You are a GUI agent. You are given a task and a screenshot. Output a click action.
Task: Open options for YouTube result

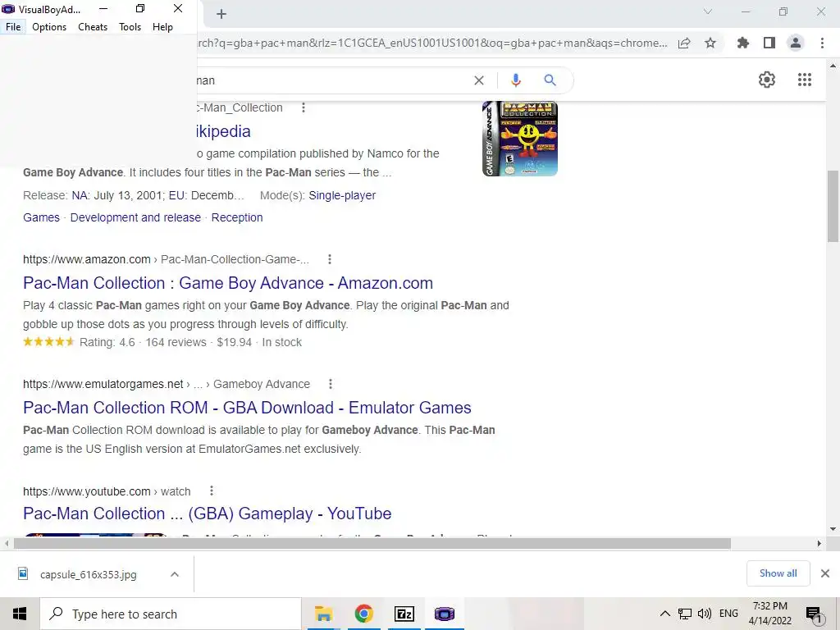point(212,491)
